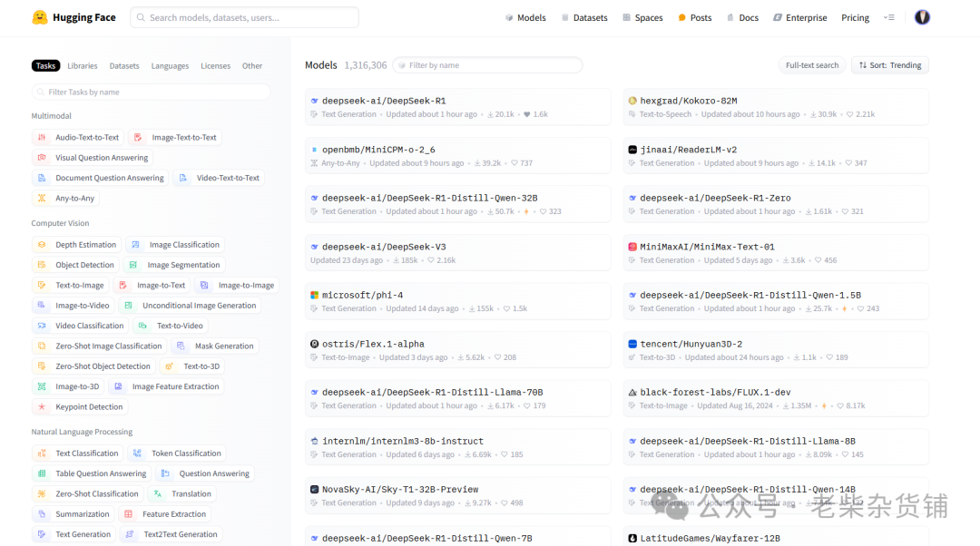Switch to the Other filter tab
The width and height of the screenshot is (980, 546).
252,65
